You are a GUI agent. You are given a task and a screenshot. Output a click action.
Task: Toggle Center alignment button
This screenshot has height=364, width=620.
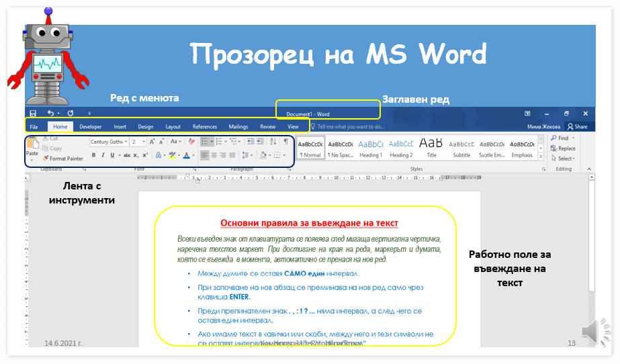[214, 155]
